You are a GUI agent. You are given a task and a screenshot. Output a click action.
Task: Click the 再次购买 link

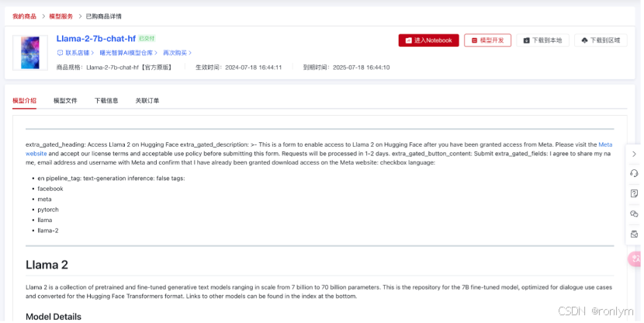point(177,53)
